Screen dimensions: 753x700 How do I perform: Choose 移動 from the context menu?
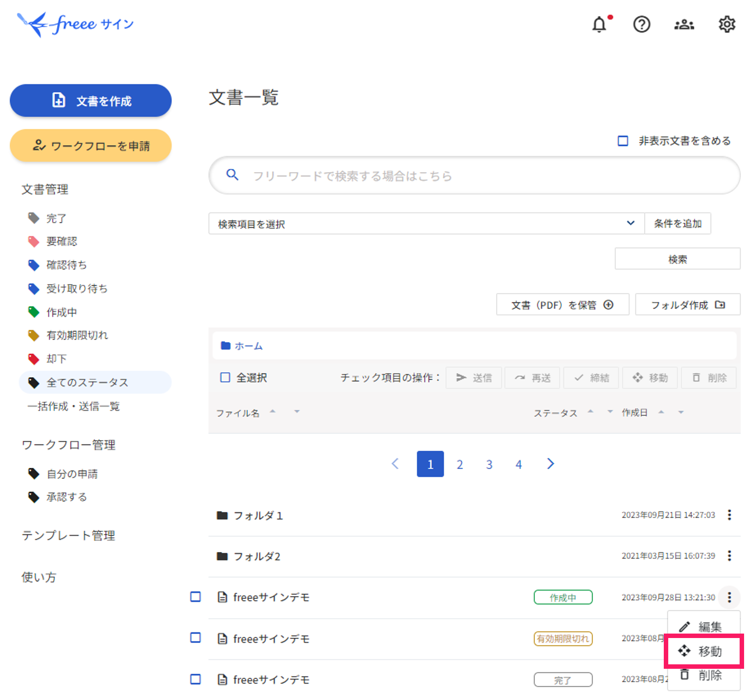pyautogui.click(x=703, y=651)
